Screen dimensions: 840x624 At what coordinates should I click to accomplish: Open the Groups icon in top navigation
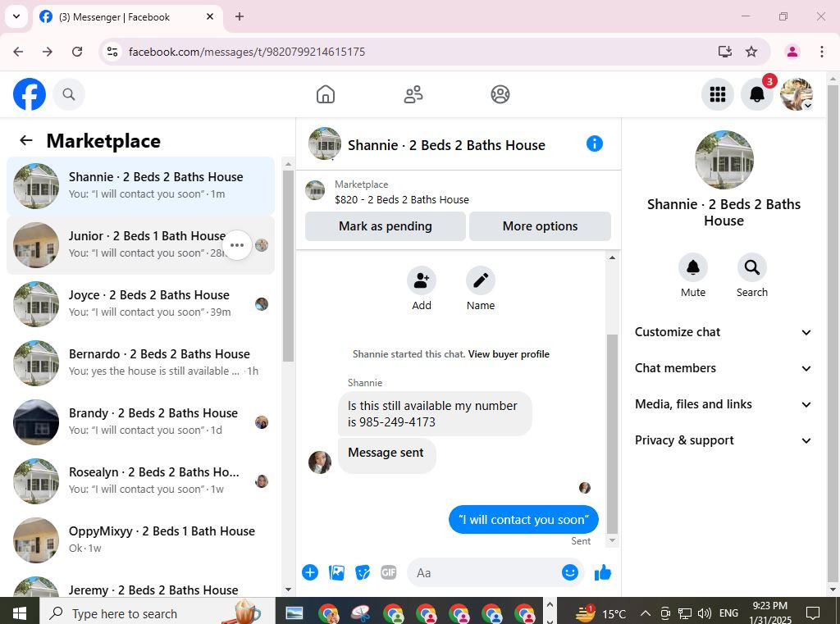point(500,94)
